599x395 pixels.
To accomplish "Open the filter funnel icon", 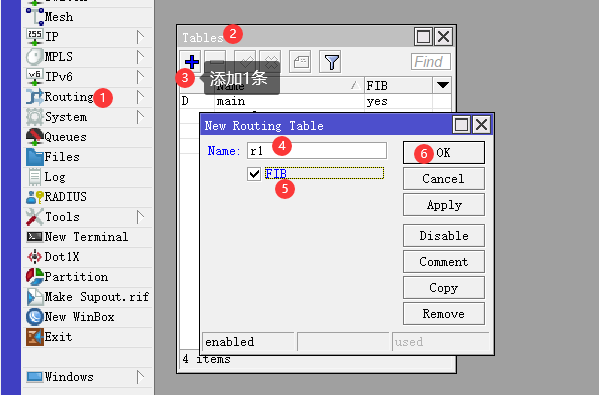I will 331,62.
